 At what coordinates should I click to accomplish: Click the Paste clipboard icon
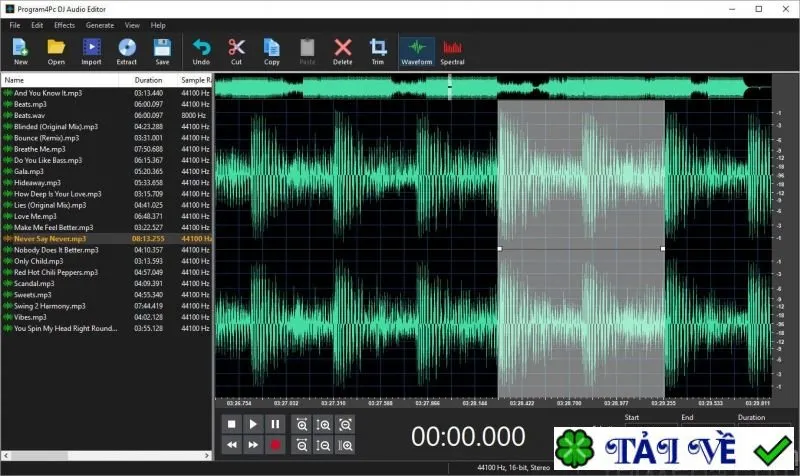[307, 52]
